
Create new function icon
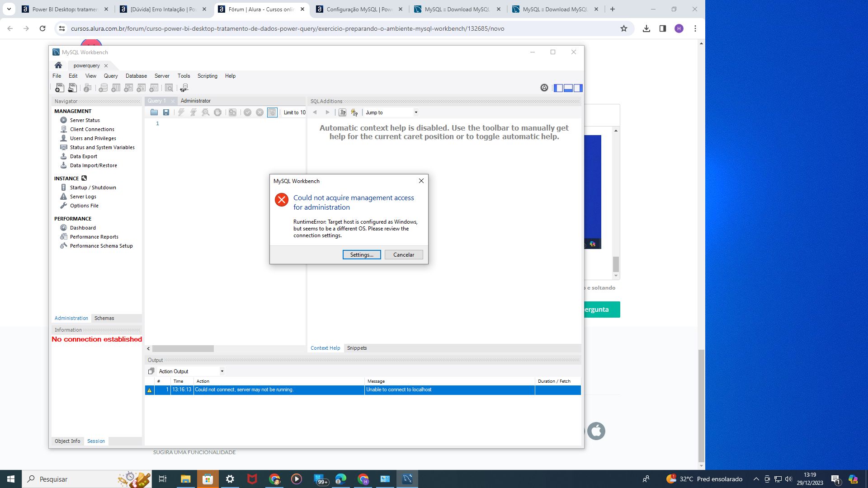(x=154, y=88)
